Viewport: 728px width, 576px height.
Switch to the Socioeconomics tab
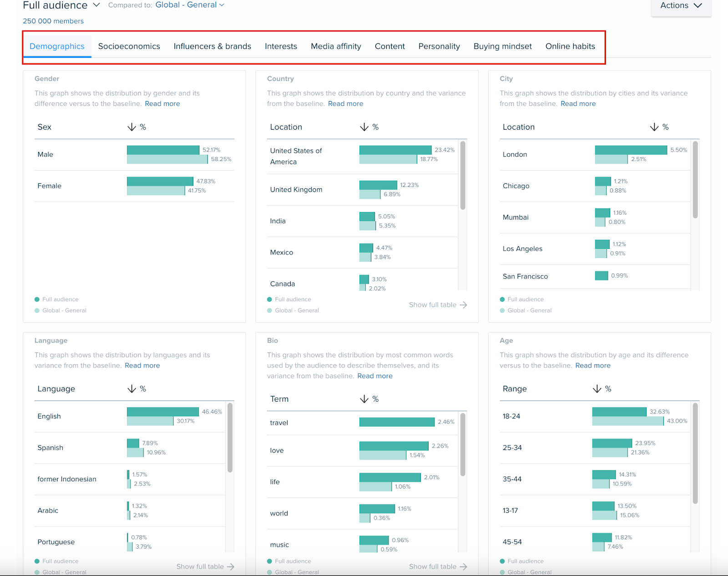pos(129,46)
